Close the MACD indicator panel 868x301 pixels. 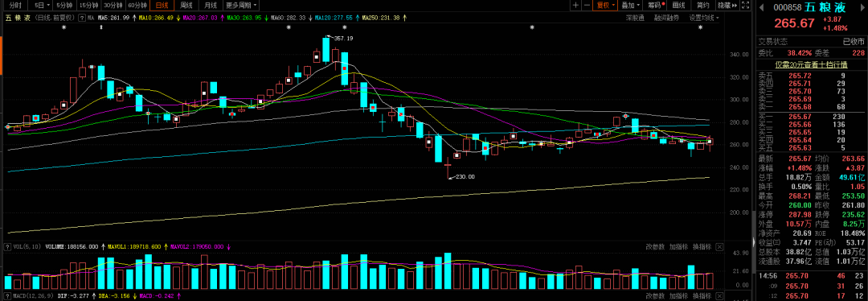coord(719,296)
